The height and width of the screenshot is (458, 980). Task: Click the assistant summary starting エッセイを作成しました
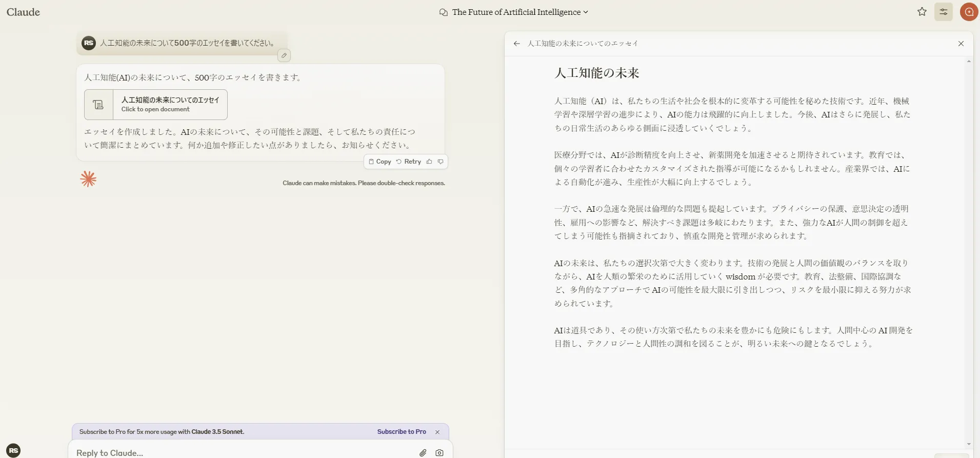pos(250,138)
